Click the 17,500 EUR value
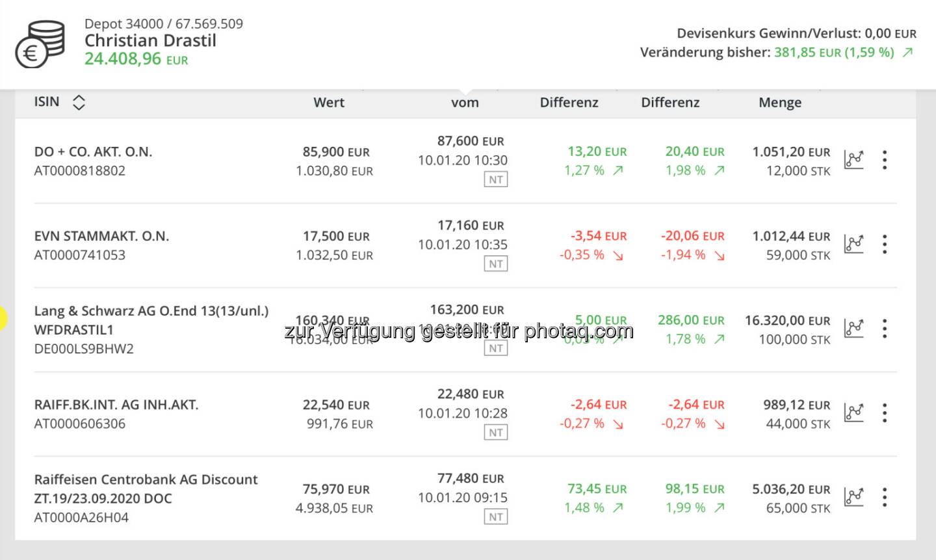This screenshot has width=936, height=560. click(336, 236)
